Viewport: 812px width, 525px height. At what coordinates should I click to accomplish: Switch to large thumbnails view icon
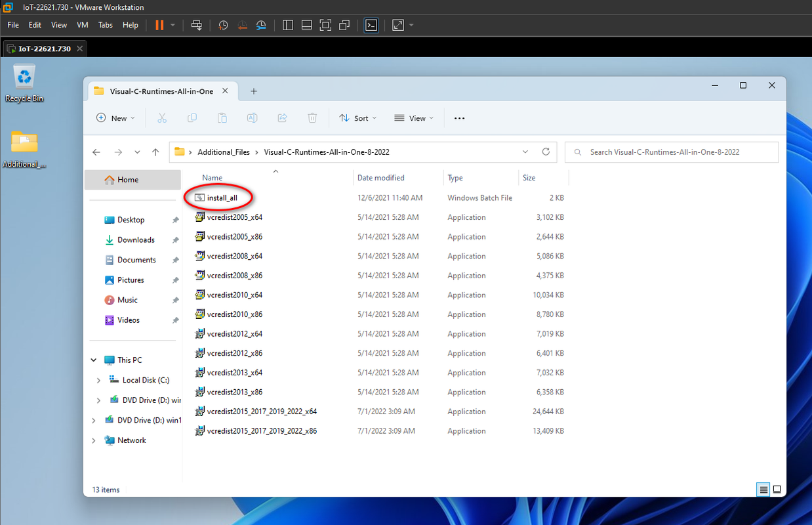click(x=777, y=490)
